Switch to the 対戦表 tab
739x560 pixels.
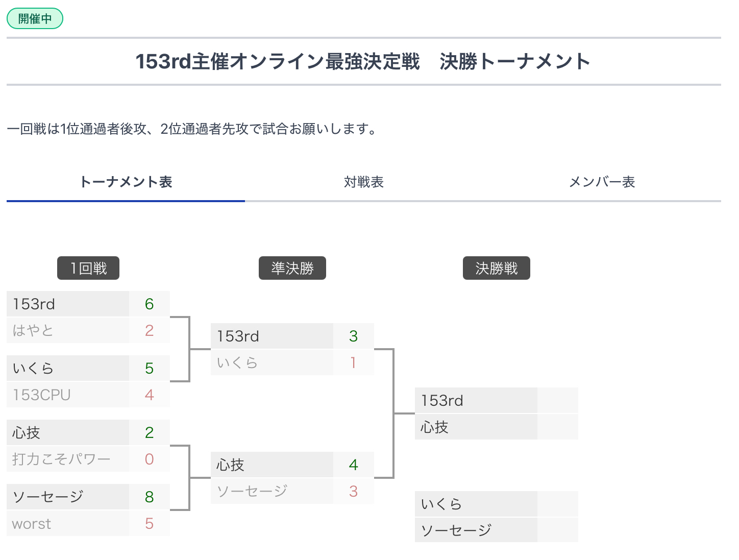coord(364,182)
